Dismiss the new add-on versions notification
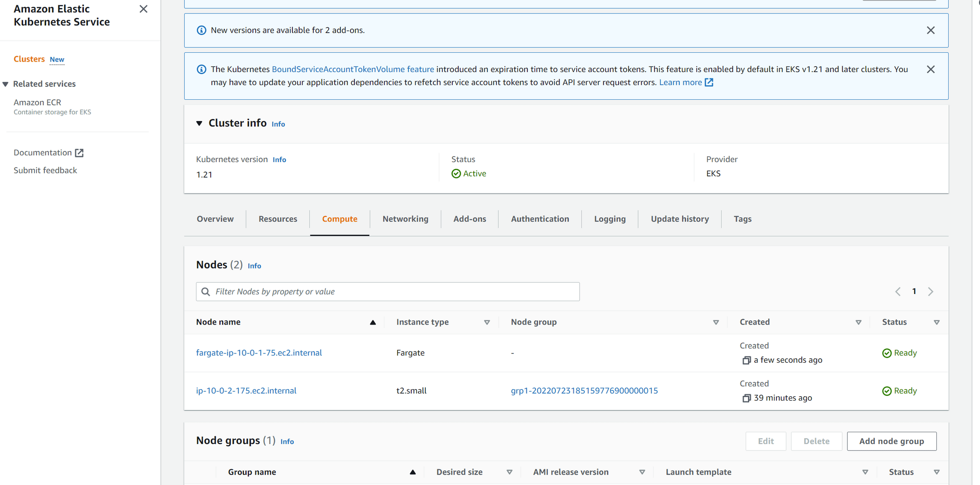This screenshot has height=485, width=980. [931, 30]
